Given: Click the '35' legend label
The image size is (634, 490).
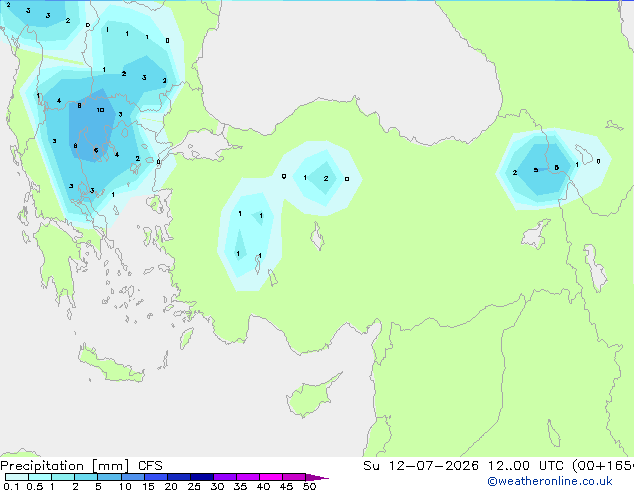Looking at the screenshot, I should (241, 486).
